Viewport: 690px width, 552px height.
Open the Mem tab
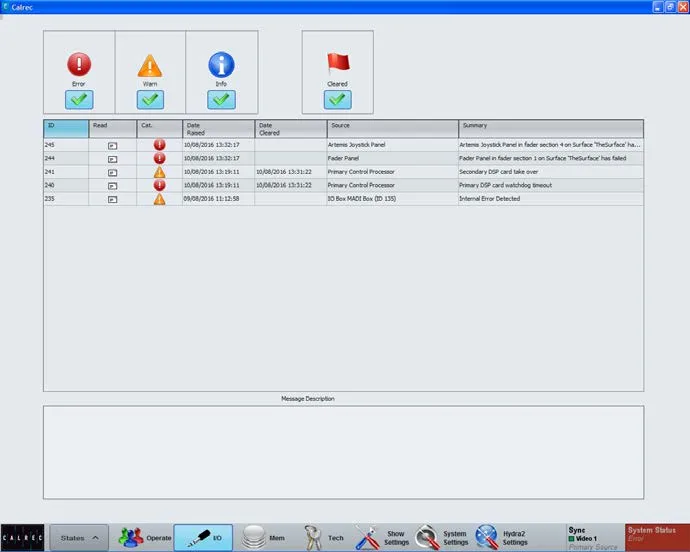tap(263, 538)
